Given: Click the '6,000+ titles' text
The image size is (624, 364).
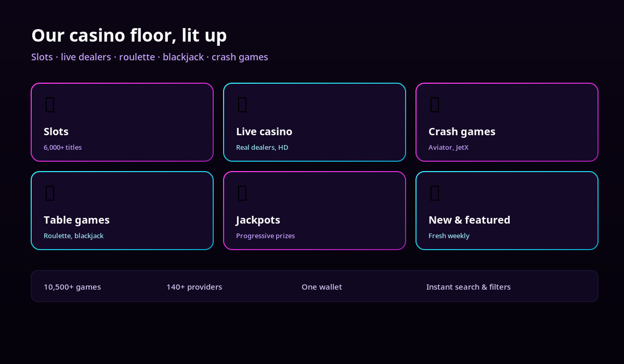Looking at the screenshot, I should click(x=62, y=148).
